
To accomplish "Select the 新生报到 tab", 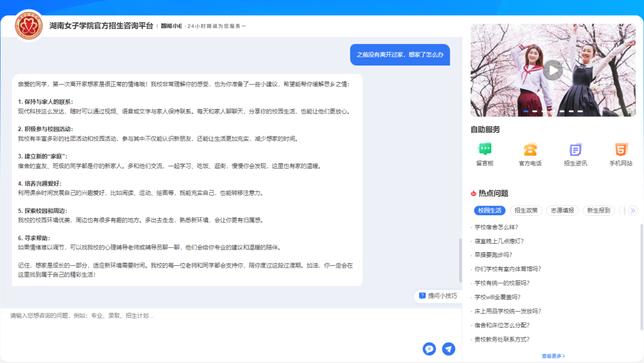I will pyautogui.click(x=599, y=210).
